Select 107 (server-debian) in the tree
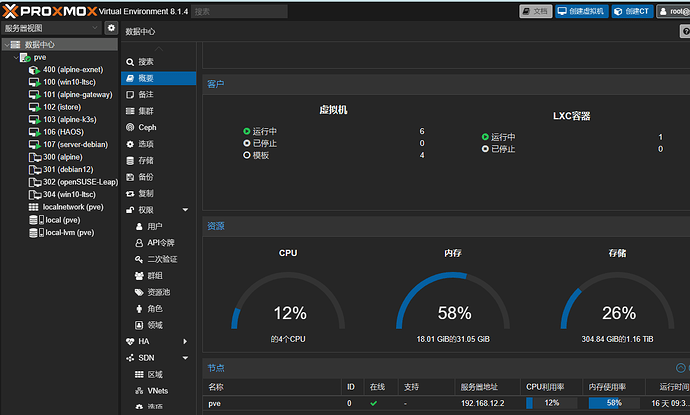Viewport: 690px width, 415px height. point(75,144)
